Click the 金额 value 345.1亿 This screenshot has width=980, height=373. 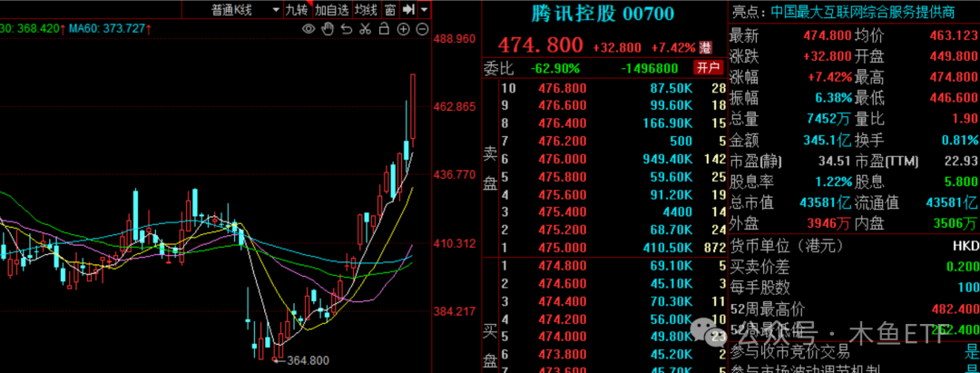pyautogui.click(x=828, y=142)
